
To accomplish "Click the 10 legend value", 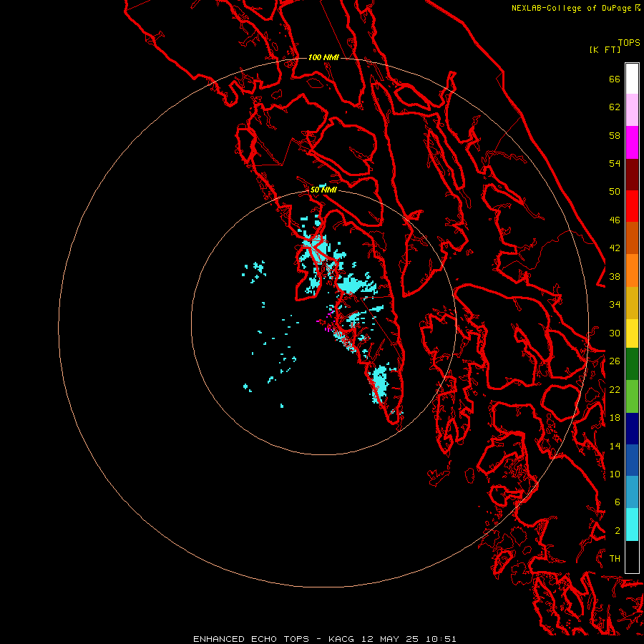I will point(615,474).
